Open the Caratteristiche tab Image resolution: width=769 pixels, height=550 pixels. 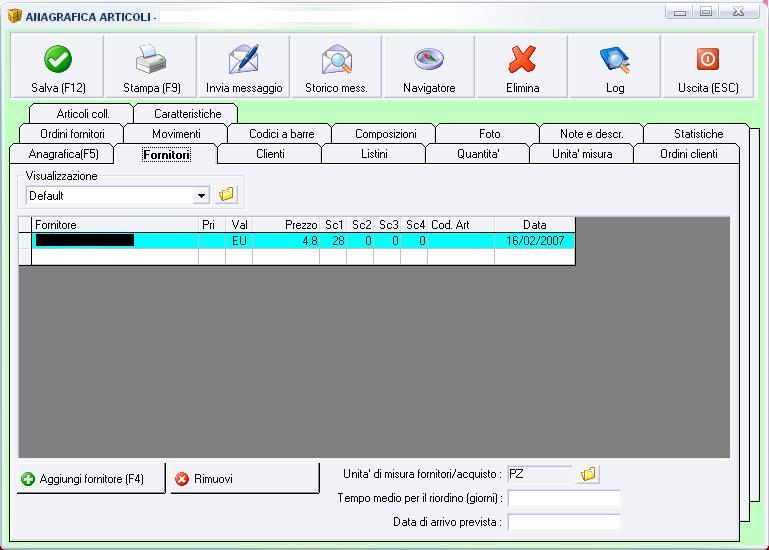point(187,114)
